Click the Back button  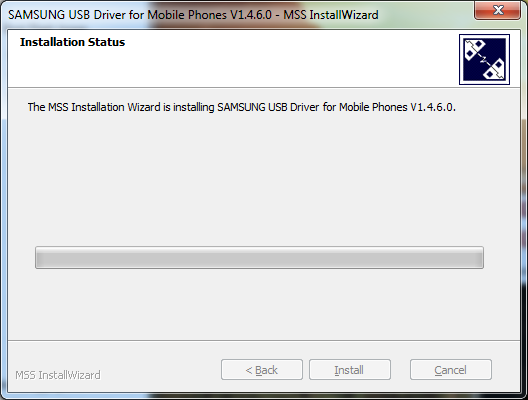click(x=262, y=370)
